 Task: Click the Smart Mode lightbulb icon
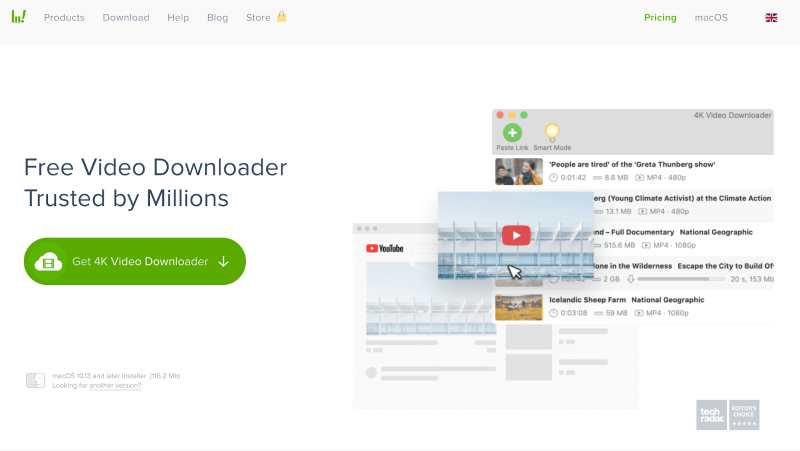[x=552, y=132]
